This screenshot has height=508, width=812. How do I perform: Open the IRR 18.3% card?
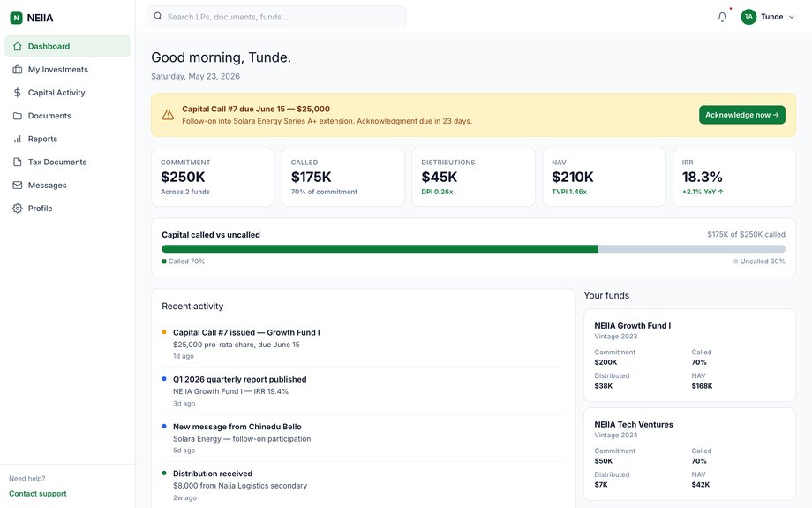(x=734, y=178)
